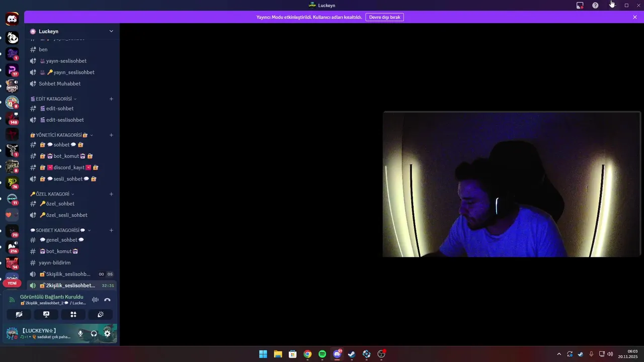Open the Activities icon in voice panel
Image resolution: width=644 pixels, height=362 pixels.
click(x=73, y=314)
